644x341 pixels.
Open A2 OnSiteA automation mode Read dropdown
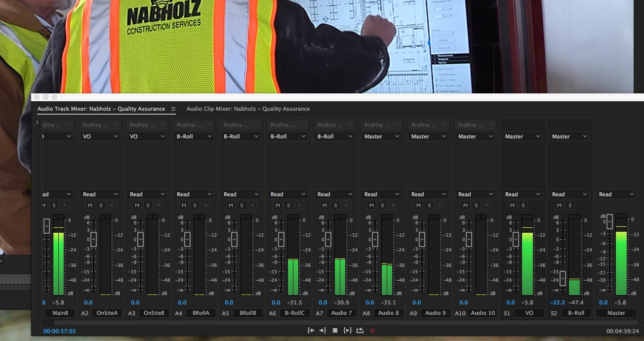pyautogui.click(x=100, y=194)
